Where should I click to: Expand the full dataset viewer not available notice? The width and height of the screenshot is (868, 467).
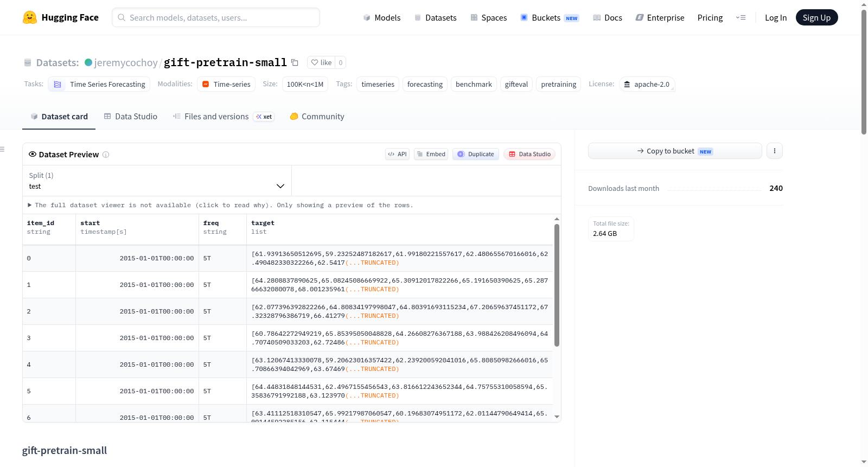(220, 205)
